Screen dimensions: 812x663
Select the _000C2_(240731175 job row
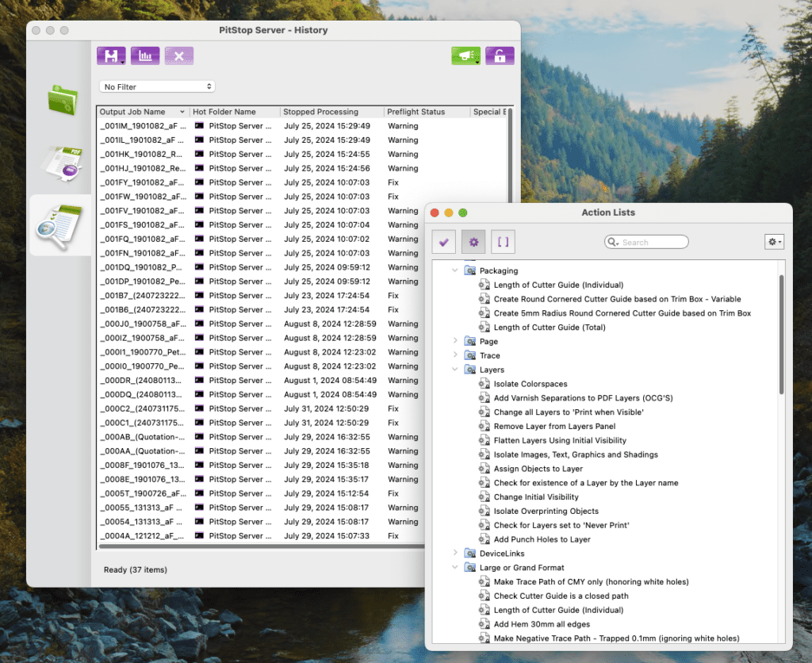(x=262, y=408)
